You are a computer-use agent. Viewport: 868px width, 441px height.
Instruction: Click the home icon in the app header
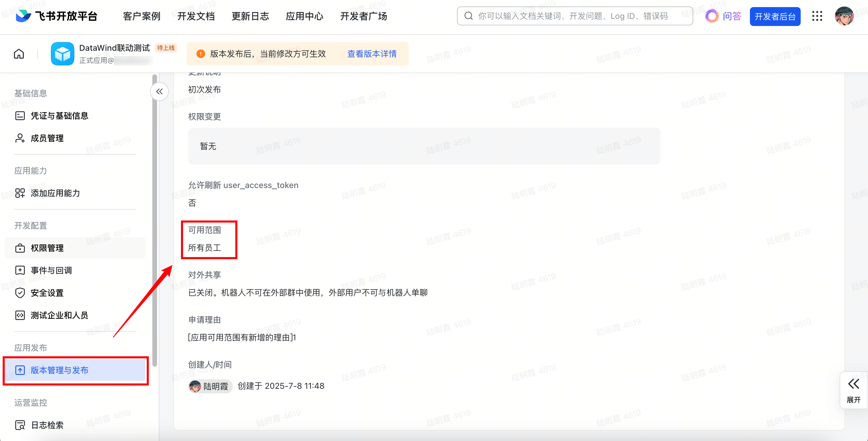point(19,53)
